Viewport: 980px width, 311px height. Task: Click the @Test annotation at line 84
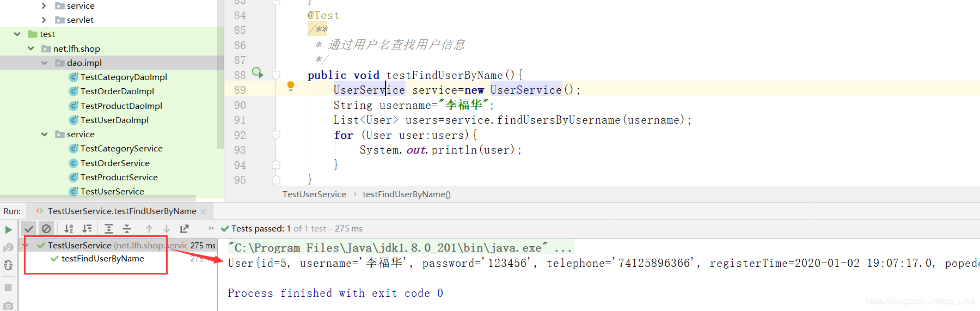pos(323,15)
